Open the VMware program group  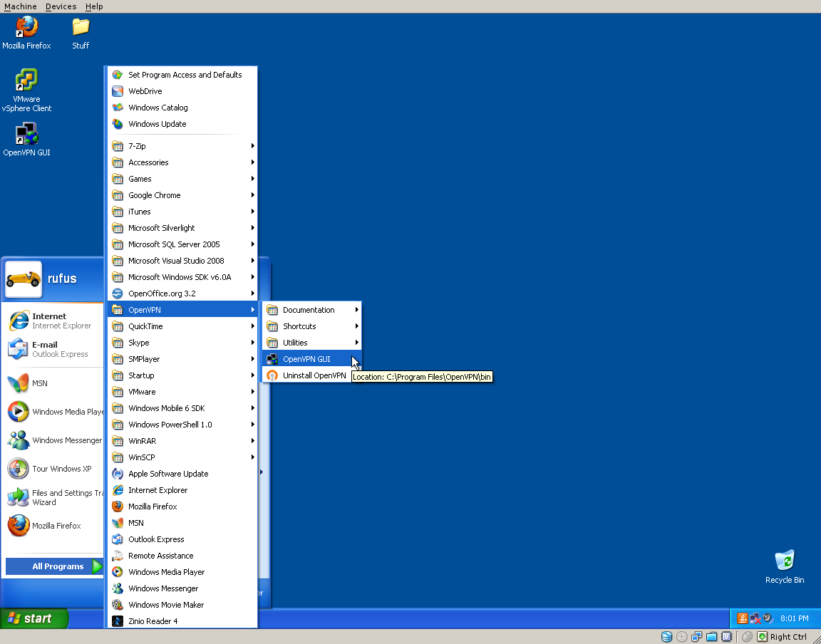pos(182,392)
